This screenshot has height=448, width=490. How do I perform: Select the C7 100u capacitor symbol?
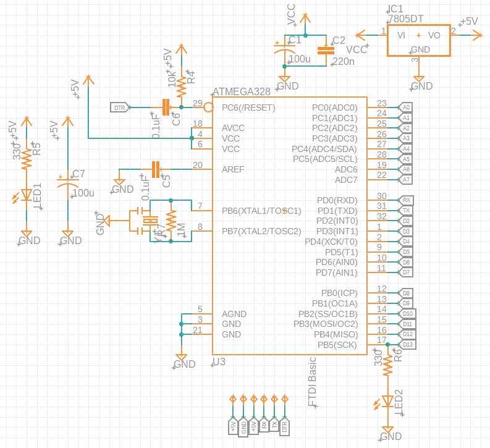click(x=68, y=184)
